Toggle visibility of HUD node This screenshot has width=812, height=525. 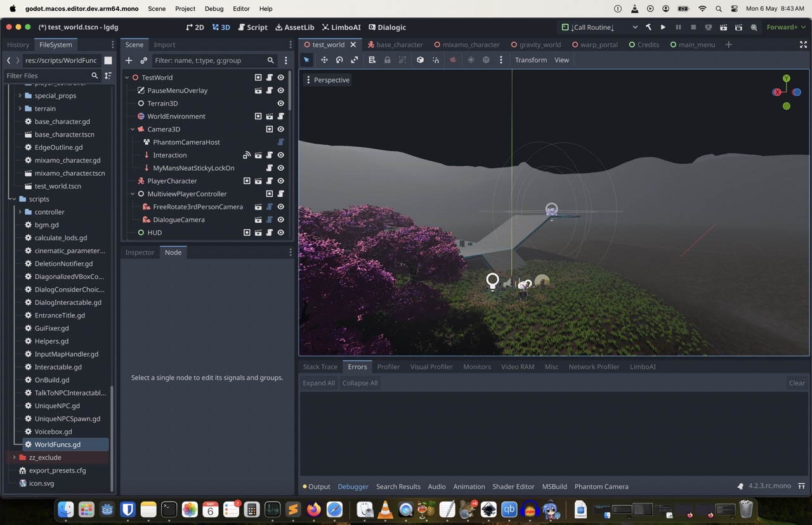(x=280, y=233)
